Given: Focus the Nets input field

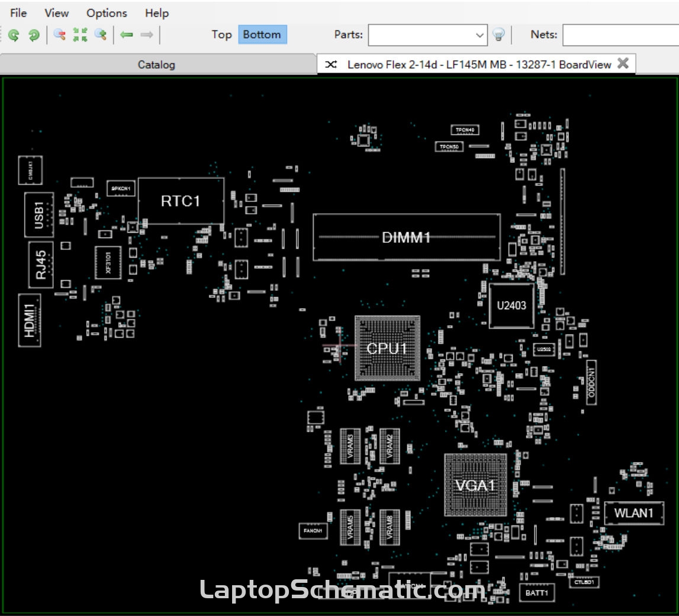Looking at the screenshot, I should coord(620,35).
